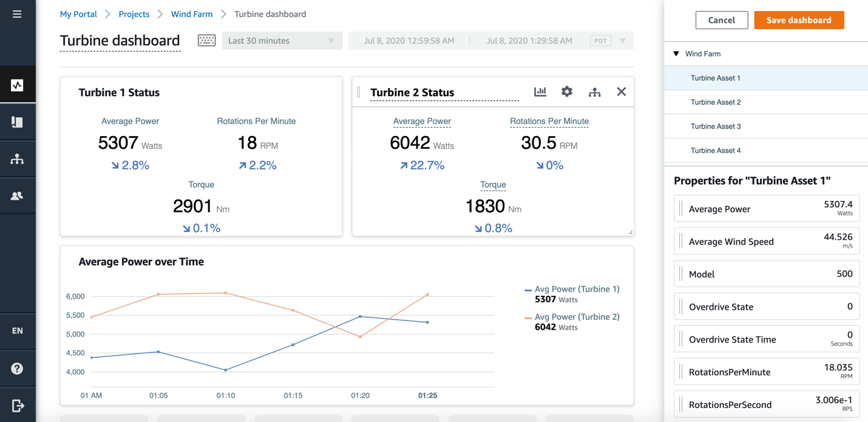This screenshot has width=868, height=422.
Task: Go to Projects via the breadcrumb link
Action: point(134,13)
